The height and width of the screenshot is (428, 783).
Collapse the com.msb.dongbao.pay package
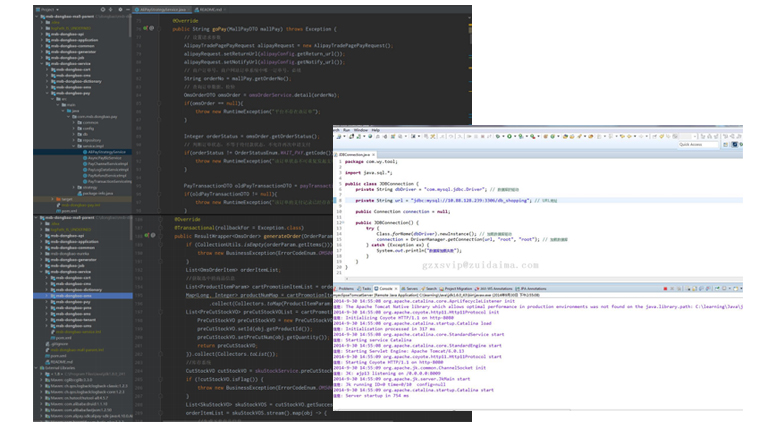pos(68,117)
